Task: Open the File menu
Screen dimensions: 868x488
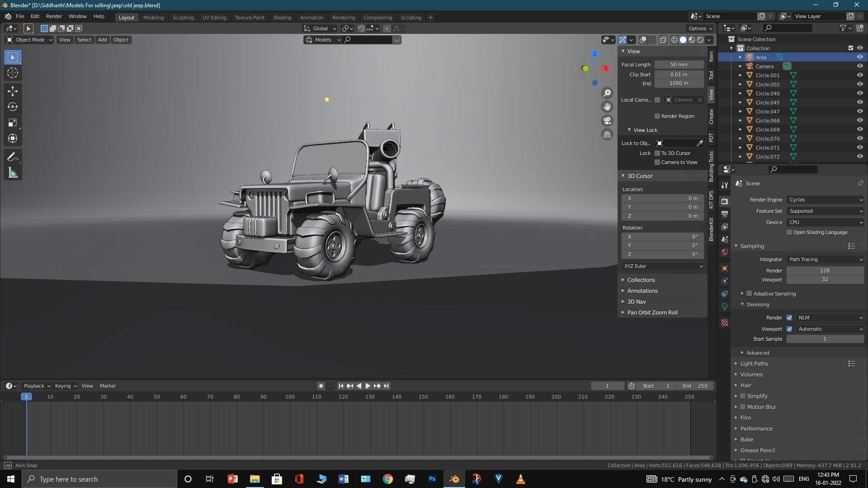Action: [20, 16]
